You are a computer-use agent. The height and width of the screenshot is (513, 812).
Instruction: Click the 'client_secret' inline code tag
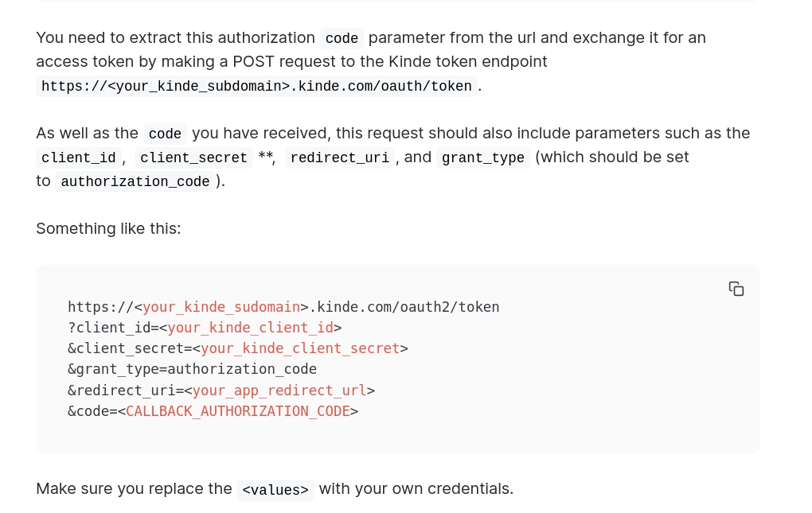click(193, 157)
